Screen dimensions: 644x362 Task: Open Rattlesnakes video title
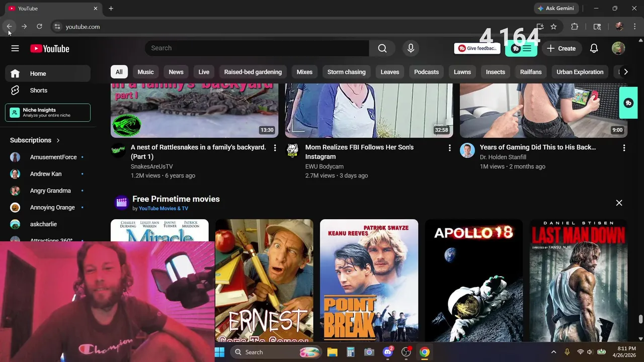click(x=198, y=152)
